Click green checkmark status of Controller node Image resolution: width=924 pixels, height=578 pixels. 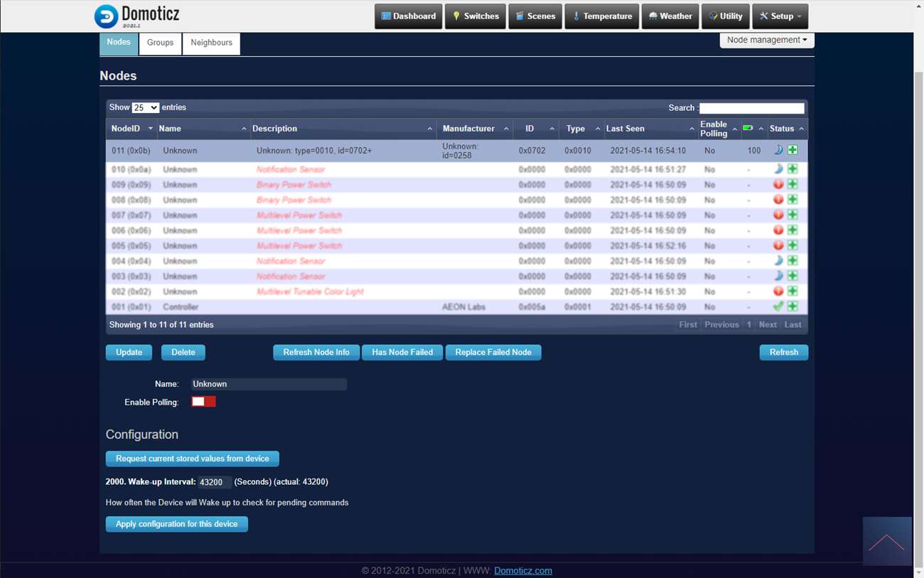[x=778, y=306]
